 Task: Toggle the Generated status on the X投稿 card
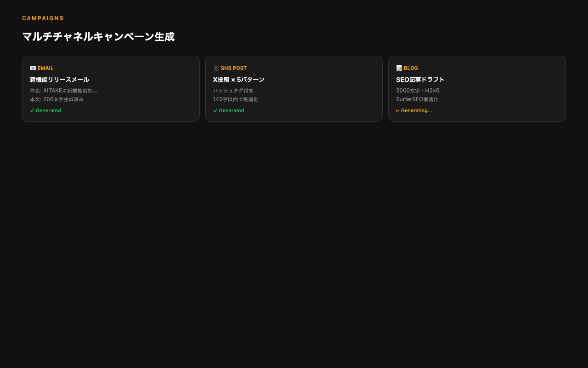coord(228,110)
